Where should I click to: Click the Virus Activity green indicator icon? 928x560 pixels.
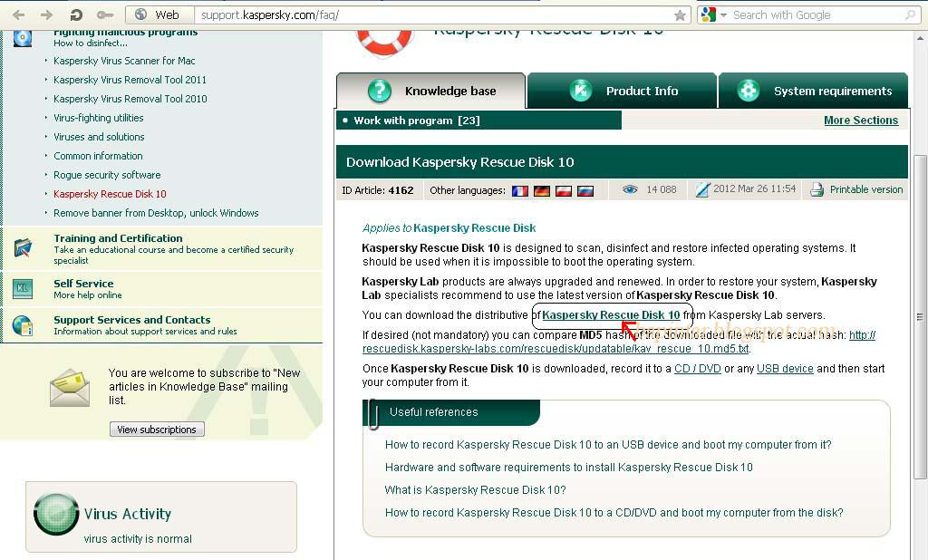pos(55,514)
